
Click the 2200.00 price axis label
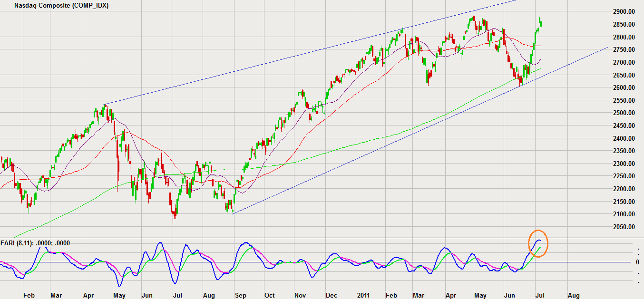pos(623,189)
